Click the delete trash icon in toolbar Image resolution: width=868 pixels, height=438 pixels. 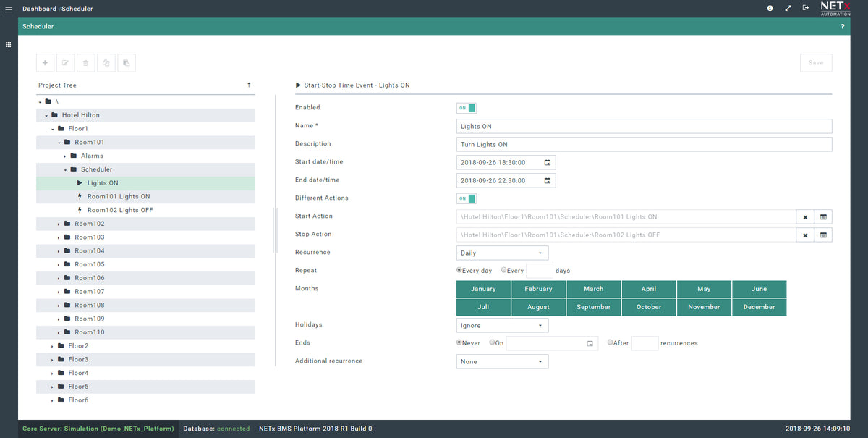click(85, 63)
